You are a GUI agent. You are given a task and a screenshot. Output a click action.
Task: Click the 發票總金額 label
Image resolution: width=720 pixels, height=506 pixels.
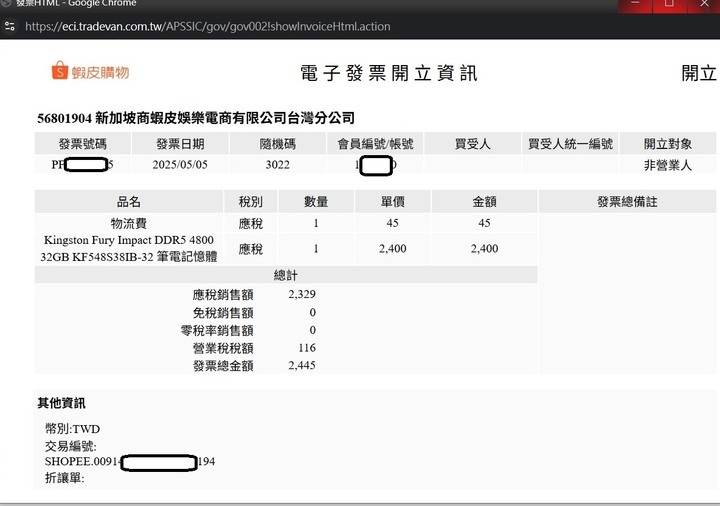[x=223, y=366]
